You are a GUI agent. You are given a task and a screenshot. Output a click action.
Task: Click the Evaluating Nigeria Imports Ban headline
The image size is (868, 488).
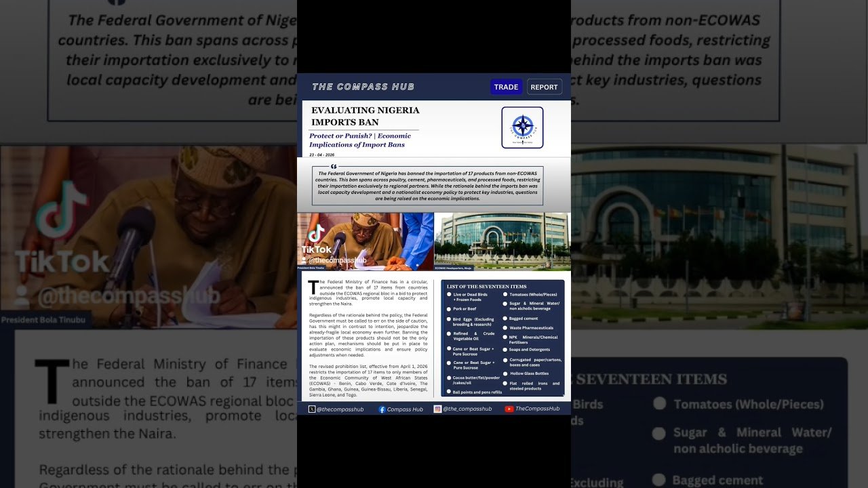[x=365, y=116]
